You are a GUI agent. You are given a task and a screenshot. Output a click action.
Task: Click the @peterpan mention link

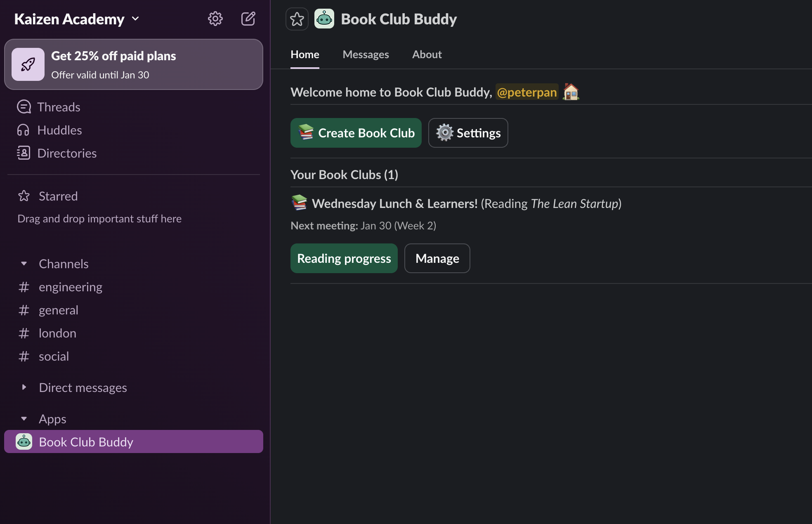(527, 92)
